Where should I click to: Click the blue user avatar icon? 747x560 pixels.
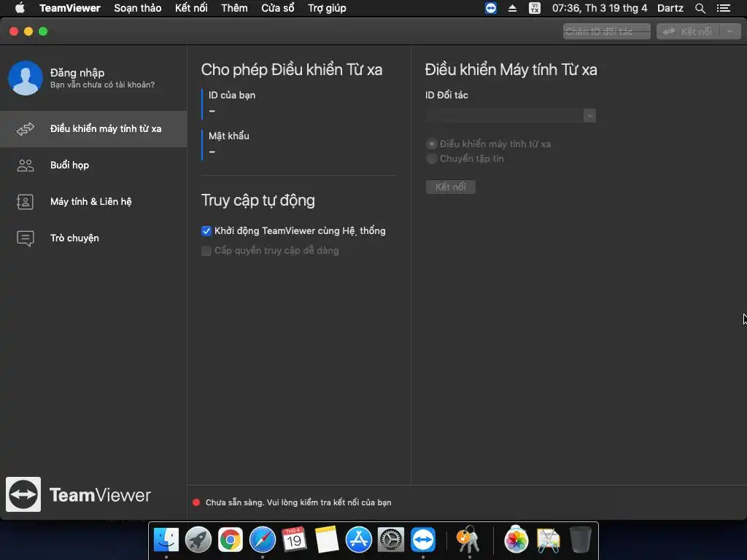point(26,78)
